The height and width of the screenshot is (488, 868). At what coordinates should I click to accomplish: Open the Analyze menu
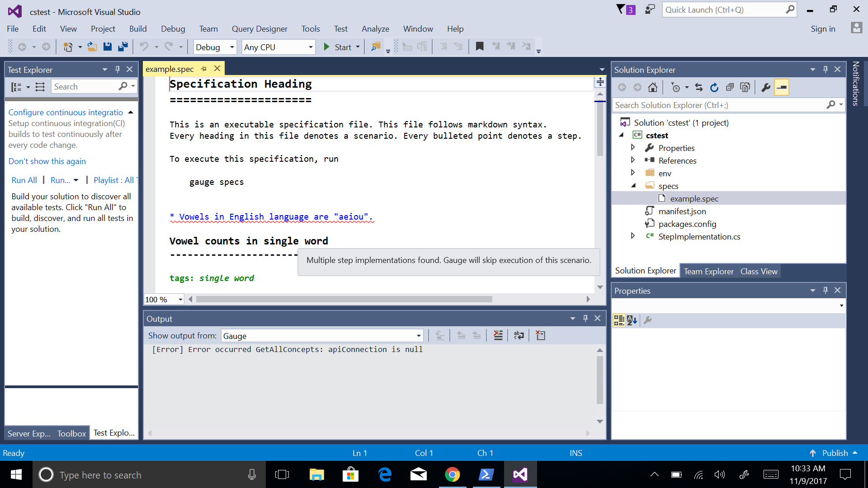click(375, 29)
